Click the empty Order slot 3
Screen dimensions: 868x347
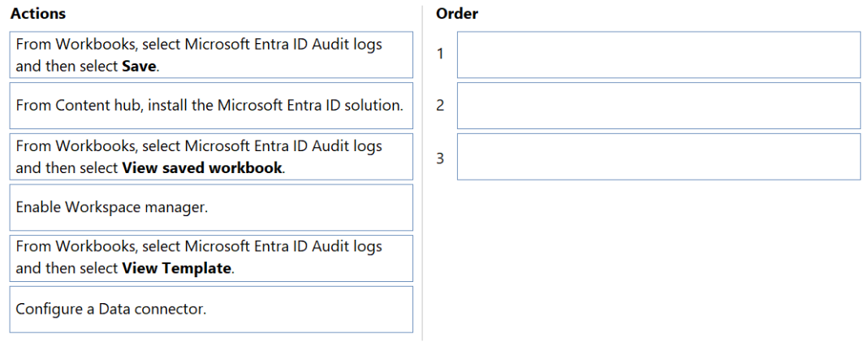pyautogui.click(x=659, y=156)
